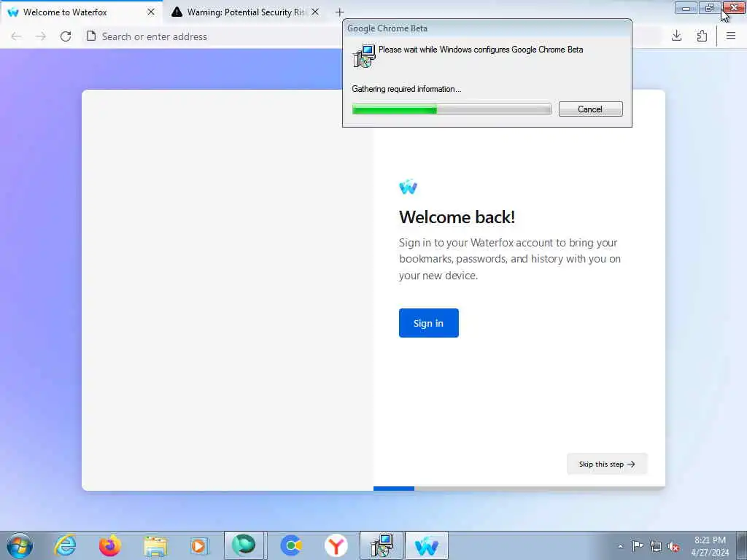
Task: Open Windows Explorer from taskbar
Action: (x=155, y=545)
